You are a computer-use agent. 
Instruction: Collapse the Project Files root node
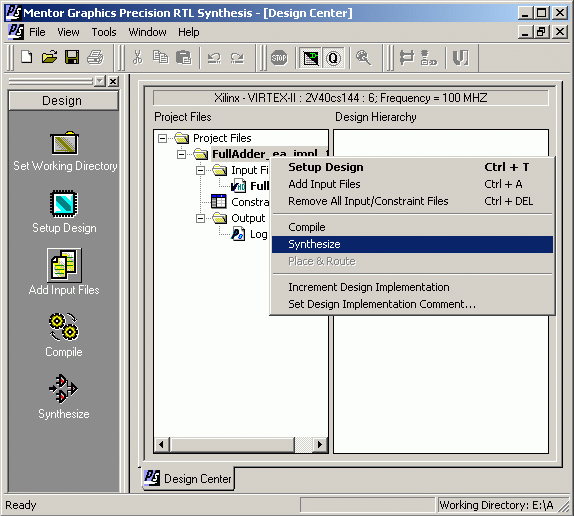tap(163, 138)
